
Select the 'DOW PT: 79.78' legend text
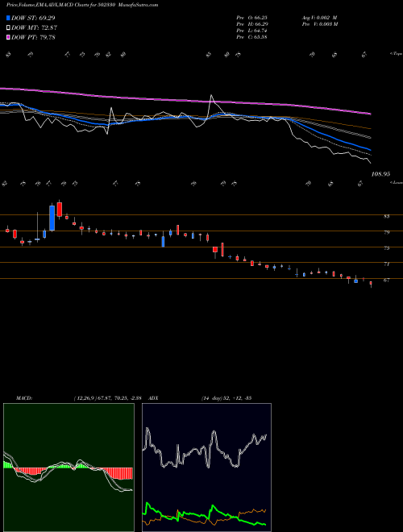[33, 37]
